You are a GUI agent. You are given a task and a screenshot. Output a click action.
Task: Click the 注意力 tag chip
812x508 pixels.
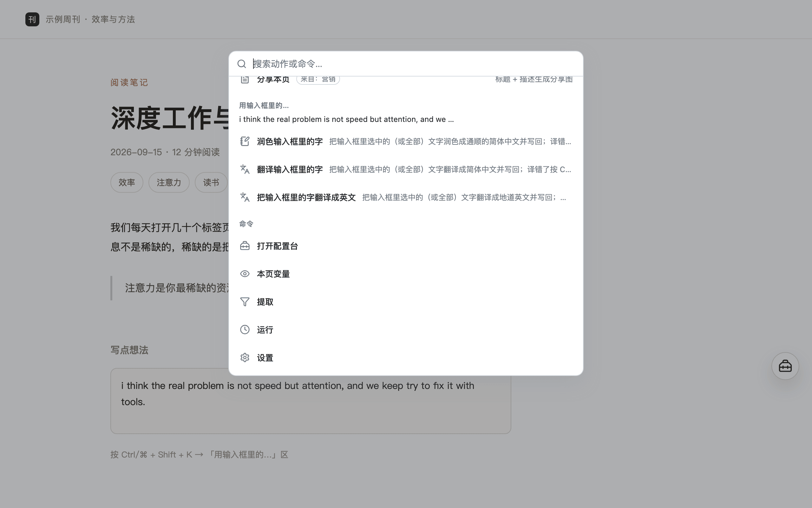pos(169,183)
